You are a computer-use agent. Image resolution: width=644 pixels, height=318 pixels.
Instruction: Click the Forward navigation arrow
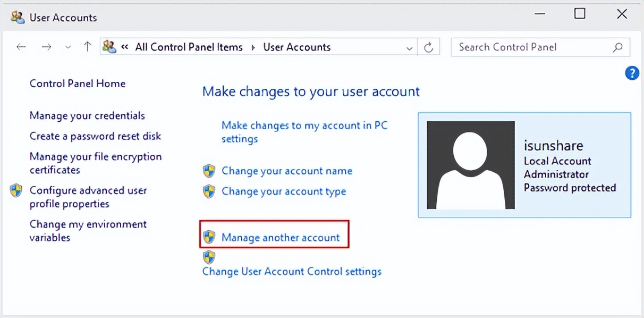[x=47, y=47]
